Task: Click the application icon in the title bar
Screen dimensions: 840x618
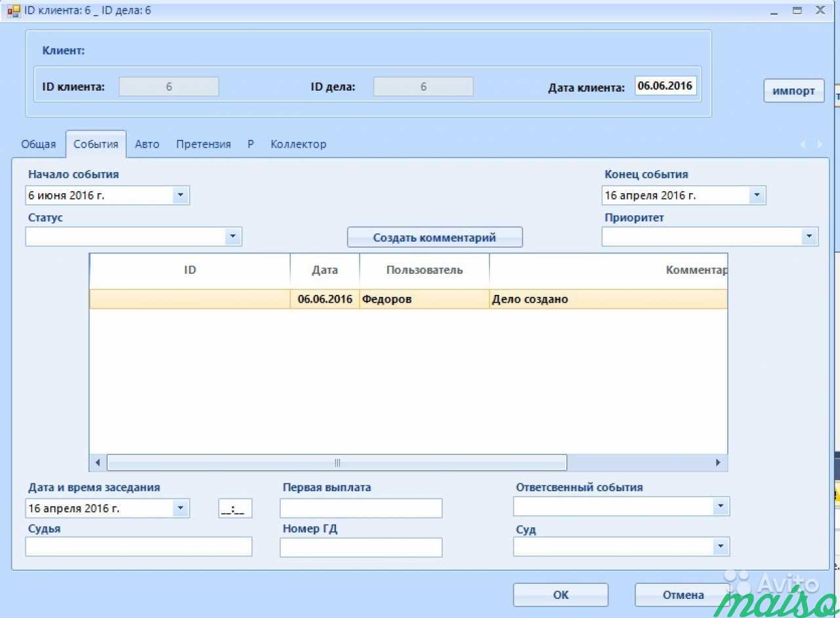Action: (14, 11)
